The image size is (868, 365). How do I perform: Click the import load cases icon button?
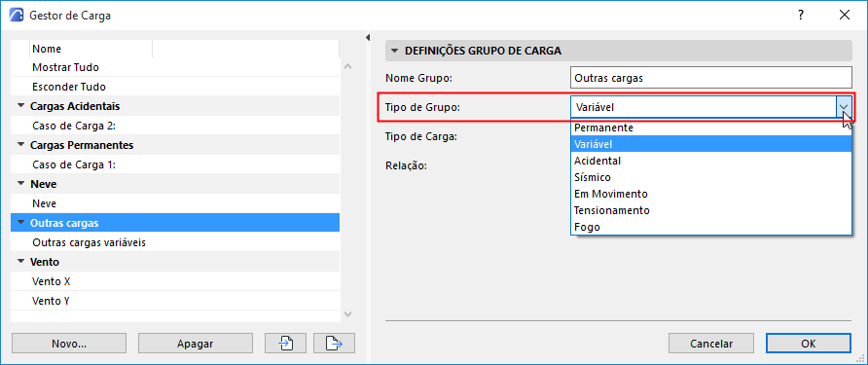coord(285,344)
